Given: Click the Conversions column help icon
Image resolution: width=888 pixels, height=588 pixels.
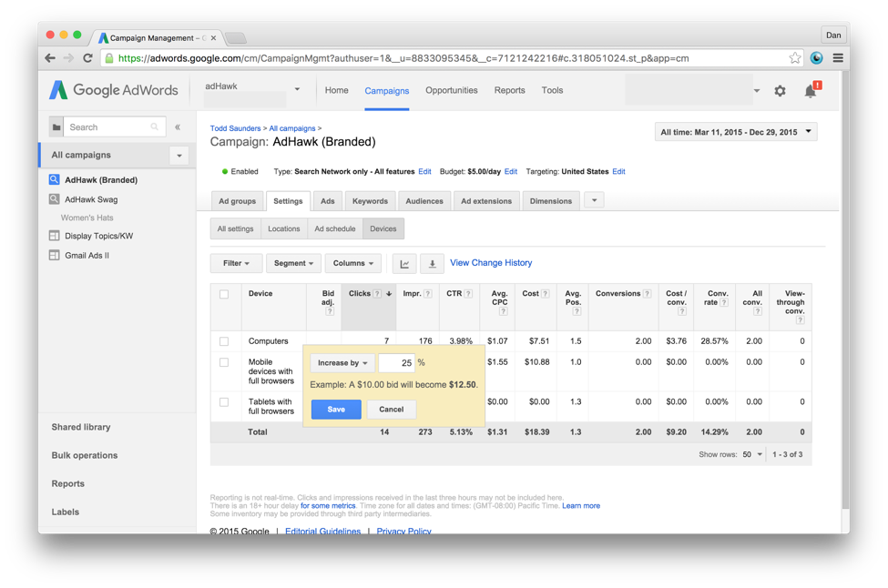Looking at the screenshot, I should click(x=648, y=294).
